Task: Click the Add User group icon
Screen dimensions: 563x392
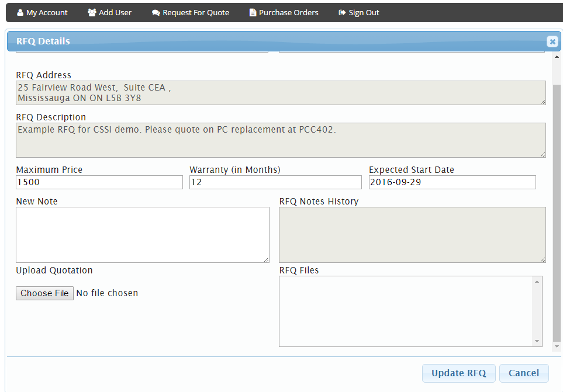Action: [x=92, y=12]
